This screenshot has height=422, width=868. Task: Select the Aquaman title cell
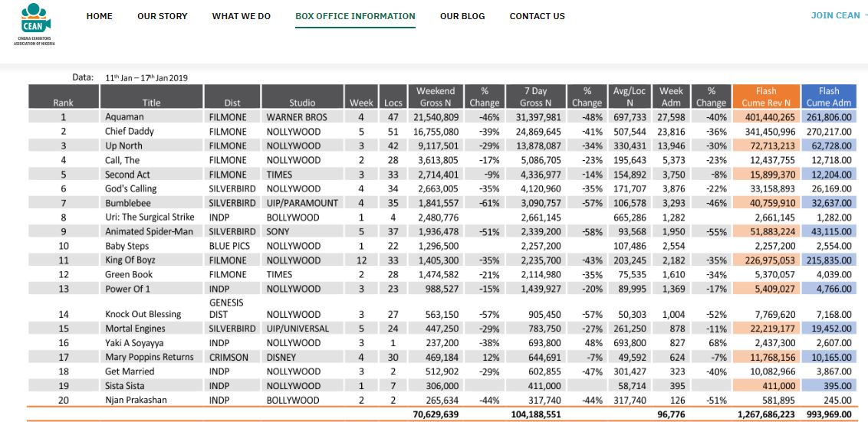click(124, 116)
